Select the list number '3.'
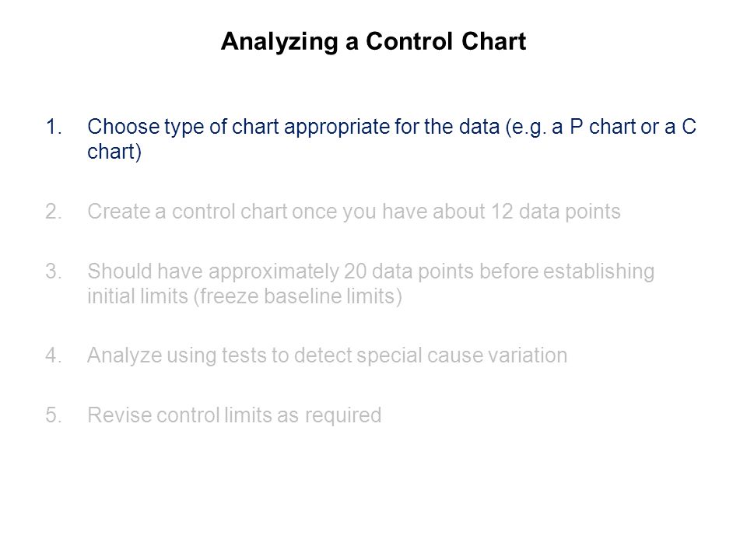This screenshot has height=560, width=747. [54, 272]
